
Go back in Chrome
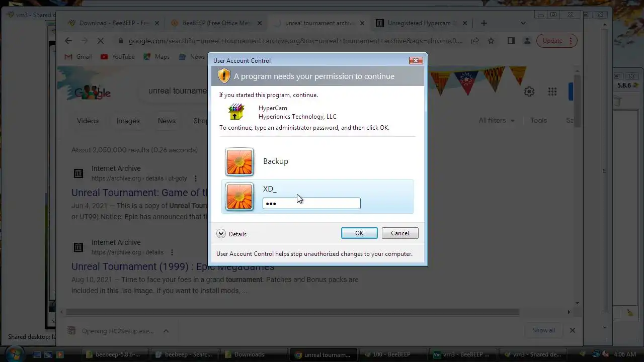click(x=68, y=41)
